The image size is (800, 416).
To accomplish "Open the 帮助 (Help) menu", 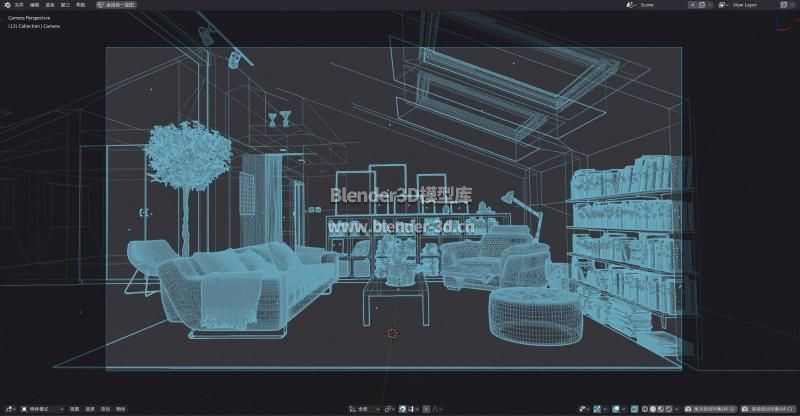I will [x=81, y=5].
